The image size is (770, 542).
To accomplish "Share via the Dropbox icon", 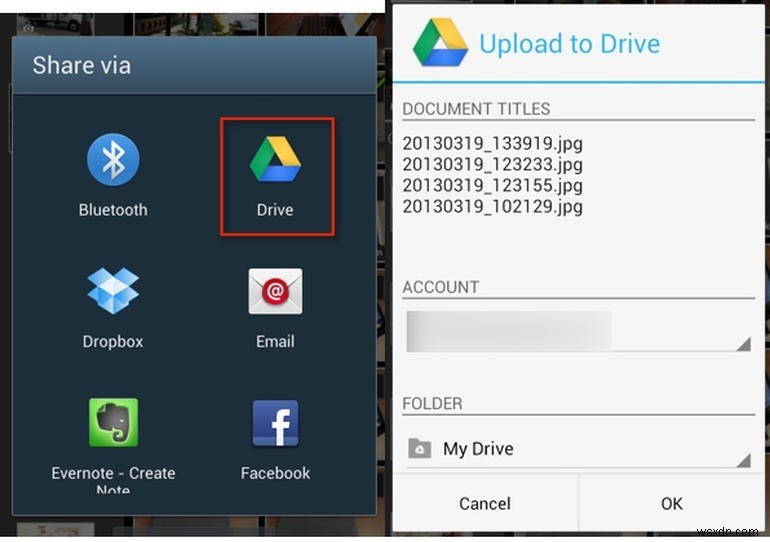I will [x=113, y=291].
